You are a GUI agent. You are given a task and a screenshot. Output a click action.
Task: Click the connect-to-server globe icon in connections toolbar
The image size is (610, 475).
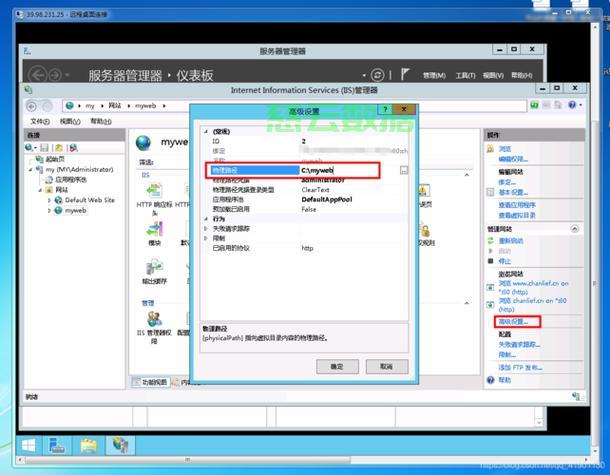[x=30, y=147]
